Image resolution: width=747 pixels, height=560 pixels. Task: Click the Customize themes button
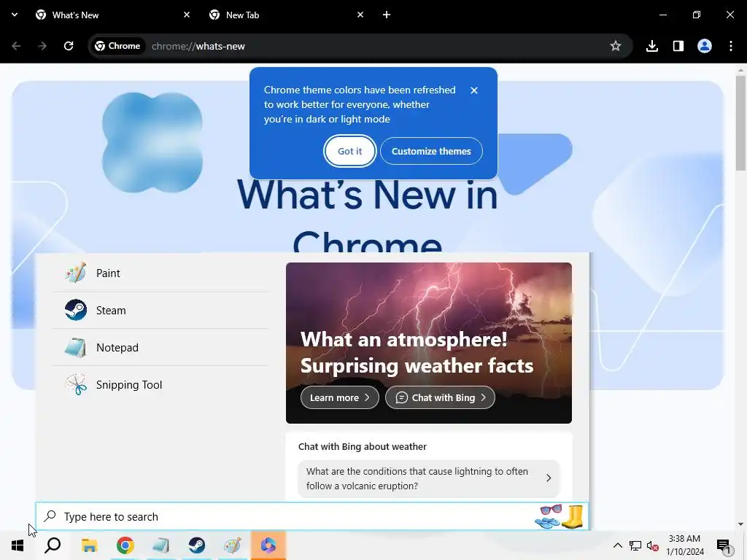tap(431, 152)
